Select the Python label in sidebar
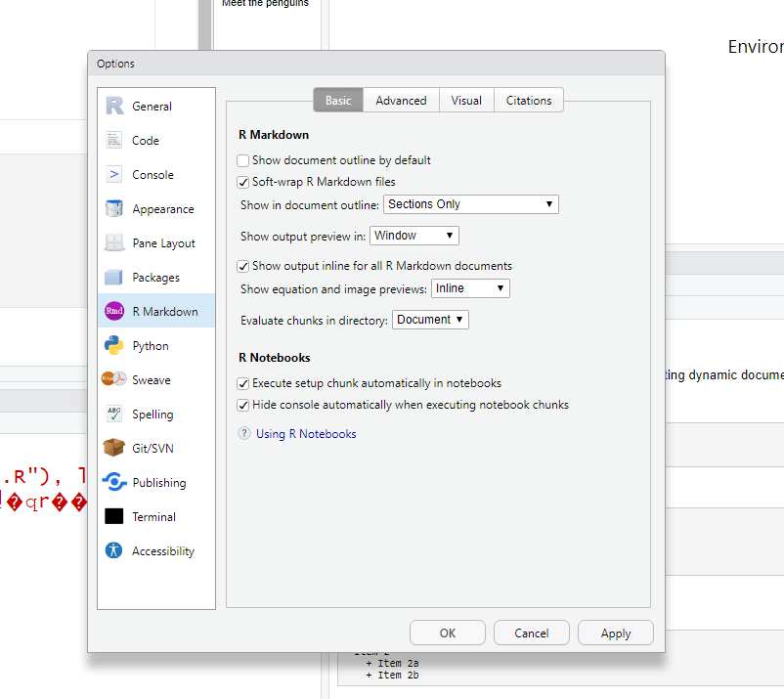Image resolution: width=784 pixels, height=699 pixels. point(151,346)
